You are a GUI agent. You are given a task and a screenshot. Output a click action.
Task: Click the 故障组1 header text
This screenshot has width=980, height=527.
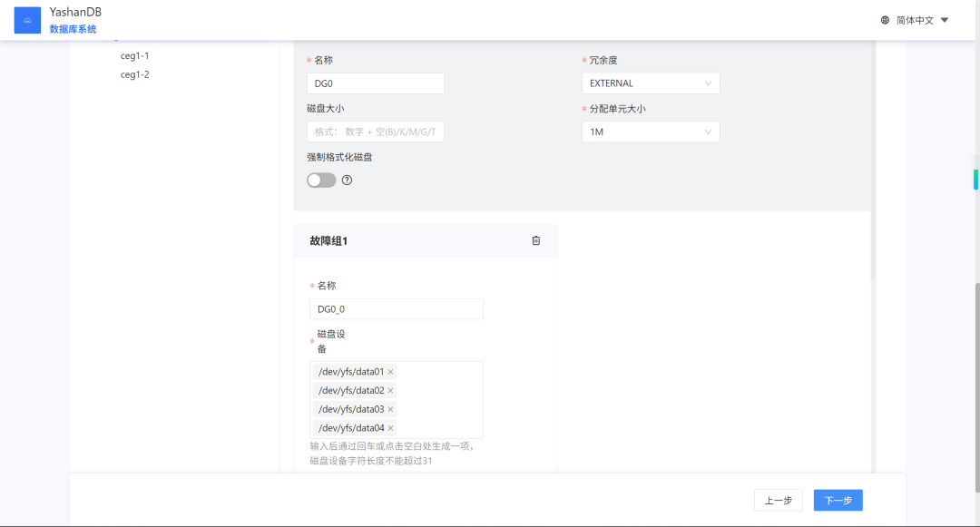pos(328,240)
